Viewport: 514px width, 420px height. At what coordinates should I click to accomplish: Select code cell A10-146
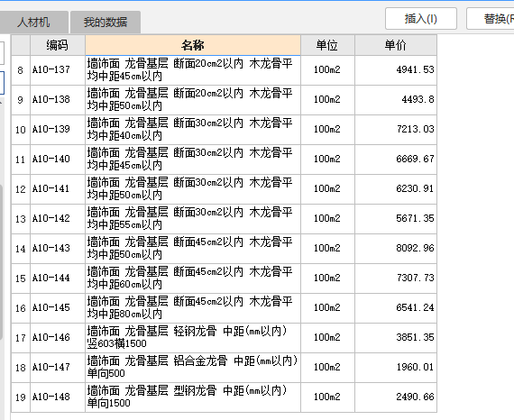coord(58,338)
